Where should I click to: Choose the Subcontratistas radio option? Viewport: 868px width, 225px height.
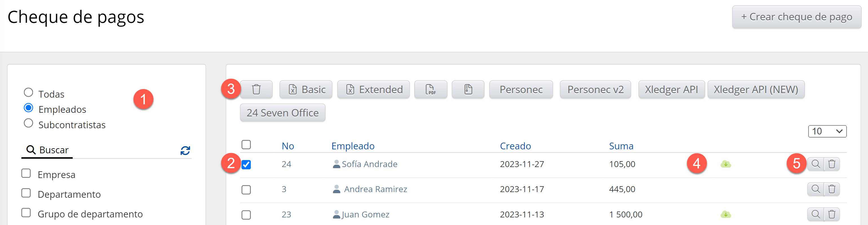tap(29, 123)
